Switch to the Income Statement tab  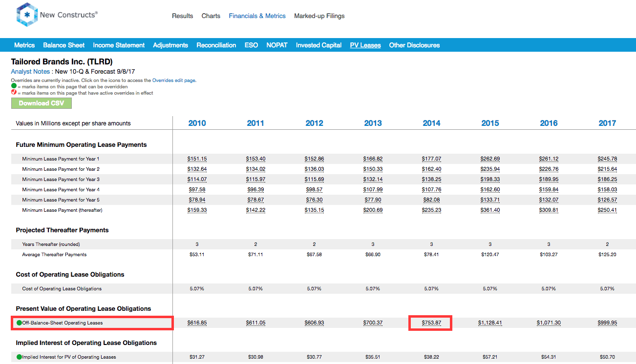click(x=119, y=45)
